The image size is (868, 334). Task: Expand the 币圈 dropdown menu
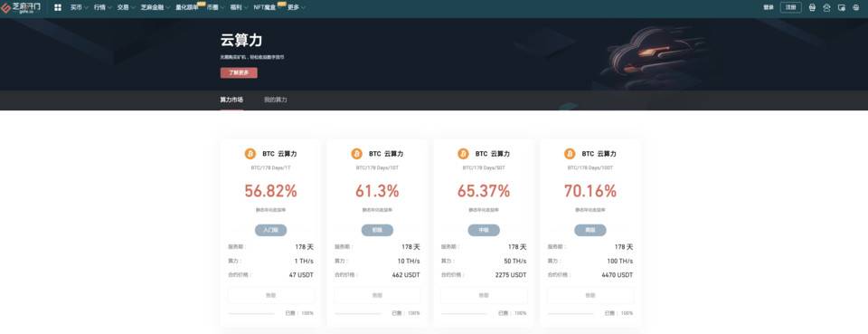(215, 8)
